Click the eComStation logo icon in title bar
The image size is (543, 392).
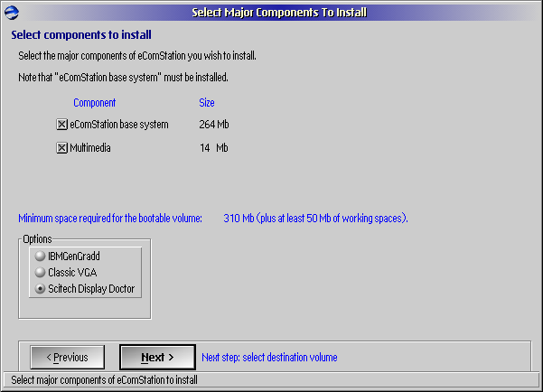click(x=12, y=13)
